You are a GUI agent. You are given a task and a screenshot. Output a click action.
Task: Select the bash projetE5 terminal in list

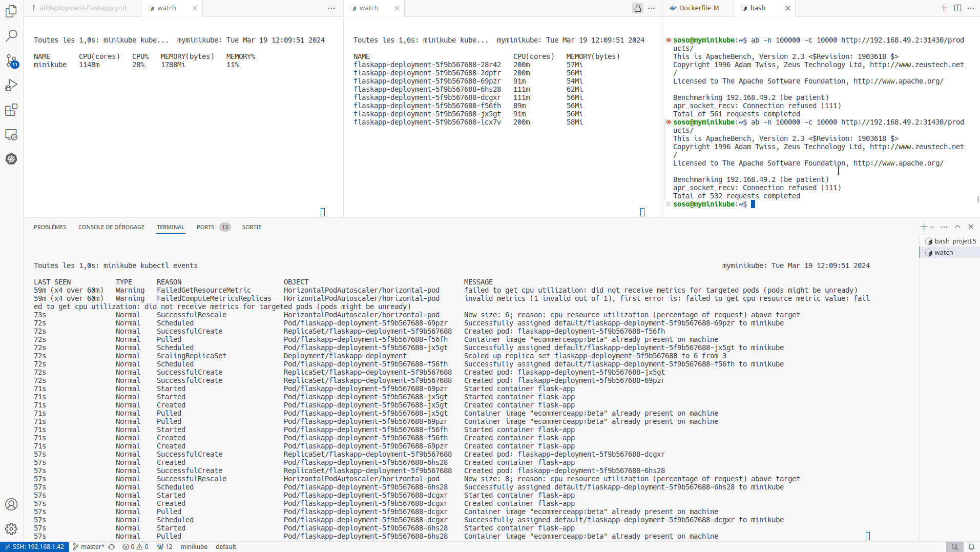950,241
